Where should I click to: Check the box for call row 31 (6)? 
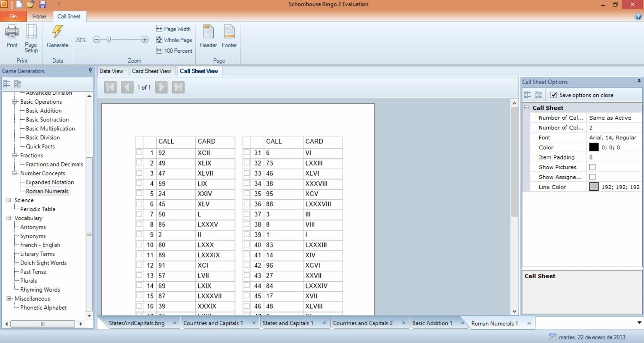(246, 152)
